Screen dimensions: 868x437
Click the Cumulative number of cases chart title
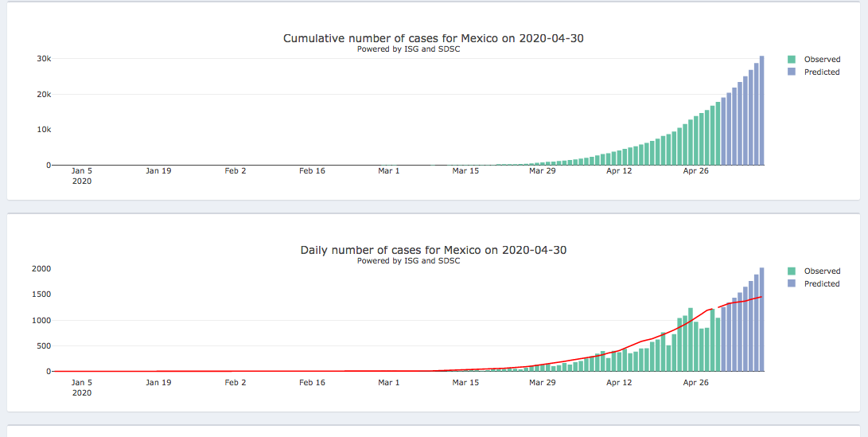[433, 38]
